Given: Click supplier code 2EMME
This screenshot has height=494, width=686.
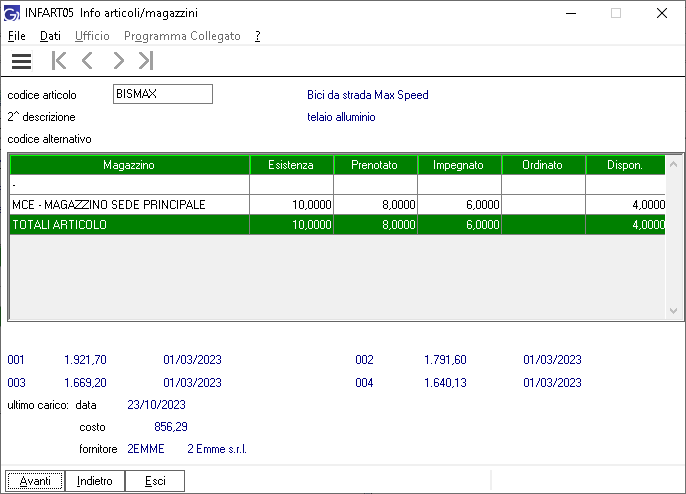Looking at the screenshot, I should (x=146, y=449).
